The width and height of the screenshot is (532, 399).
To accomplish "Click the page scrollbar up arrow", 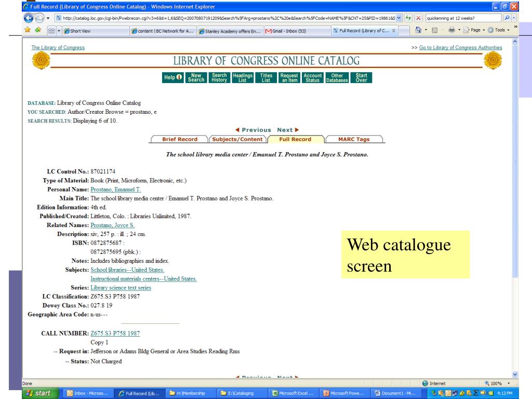I will click(515, 42).
